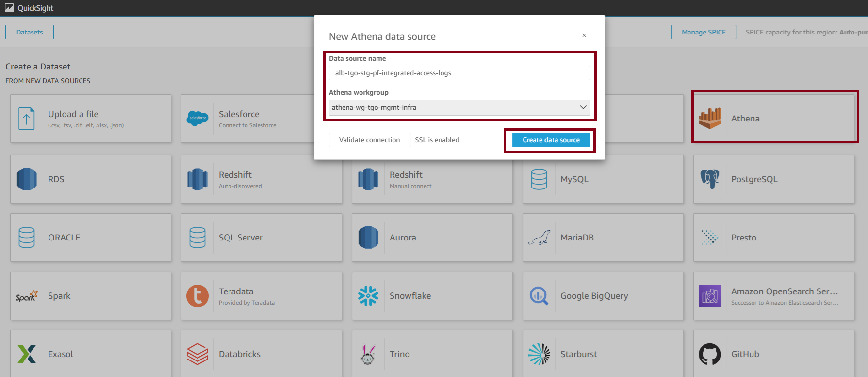This screenshot has height=377, width=868.
Task: Select the Upload a file icon
Action: (27, 119)
